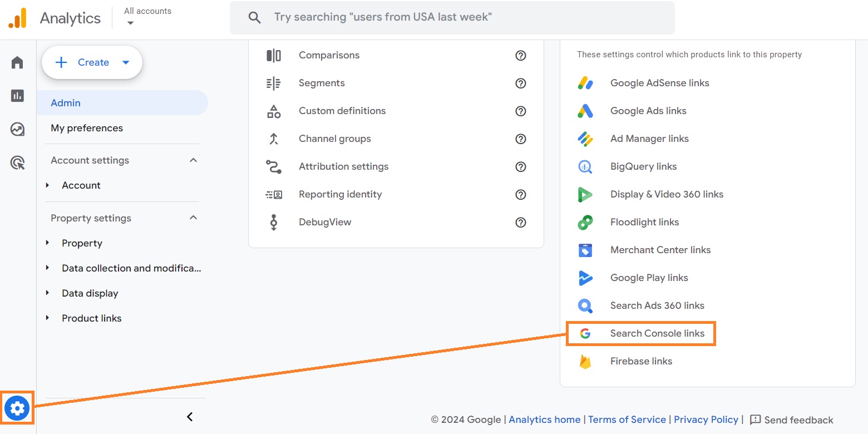This screenshot has height=434, width=868.
Task: Select Firebase links
Action: pos(640,361)
